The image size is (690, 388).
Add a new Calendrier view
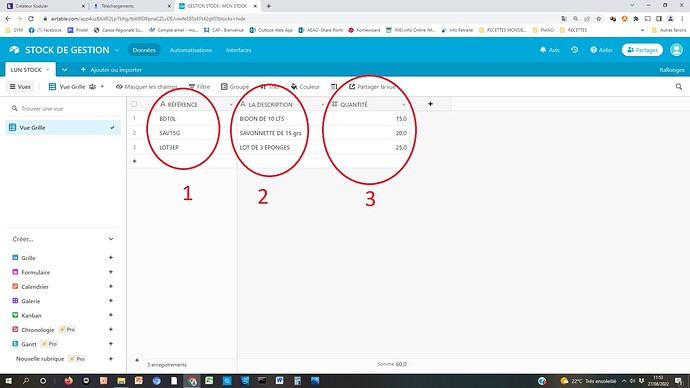point(111,286)
